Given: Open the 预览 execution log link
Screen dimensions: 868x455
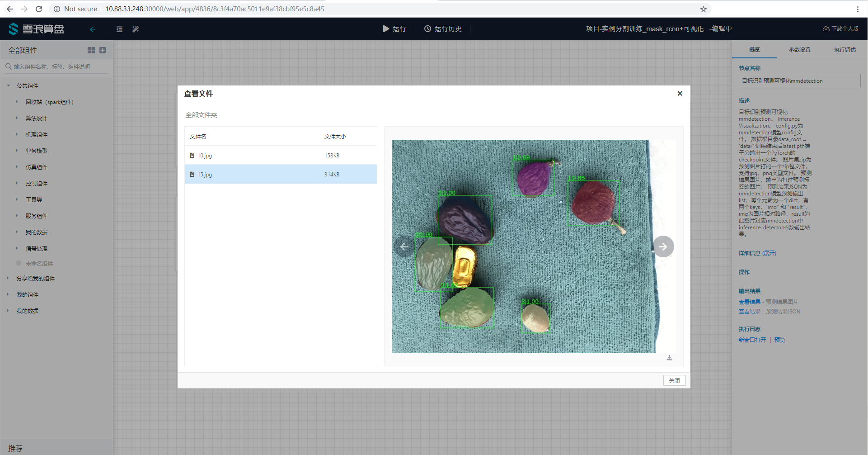Looking at the screenshot, I should 779,340.
